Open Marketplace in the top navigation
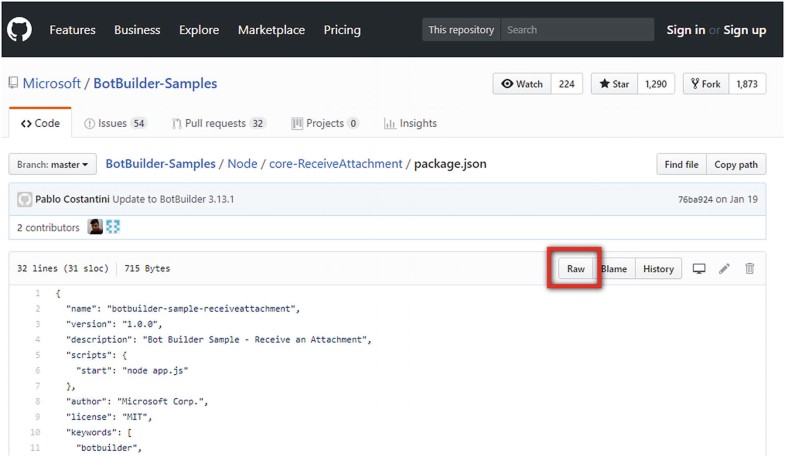This screenshot has width=785, height=457. point(271,30)
